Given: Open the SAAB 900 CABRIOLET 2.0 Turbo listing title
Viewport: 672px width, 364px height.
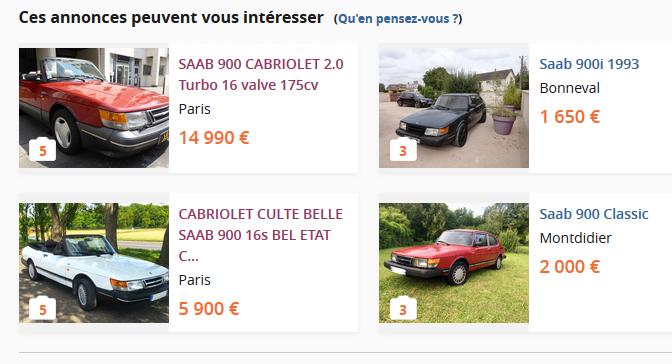Looking at the screenshot, I should coord(261,75).
